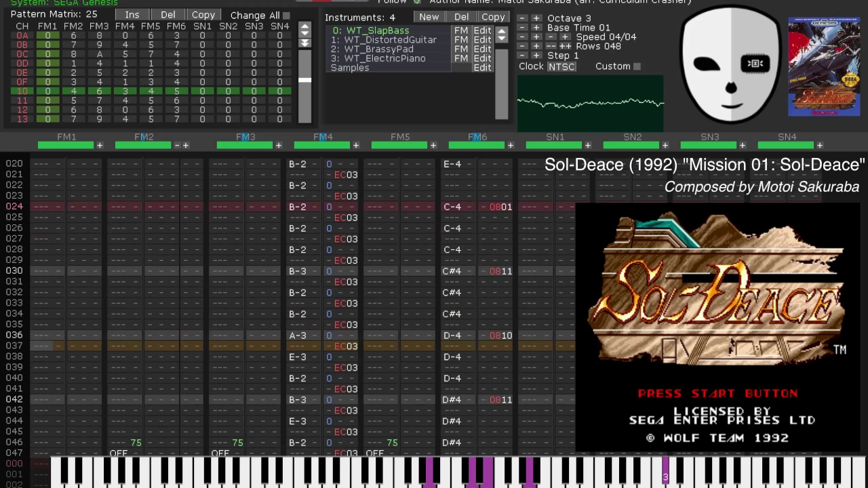The height and width of the screenshot is (488, 868).
Task: Click the pattern matrix double-down arrow icon
Action: pyautogui.click(x=304, y=43)
